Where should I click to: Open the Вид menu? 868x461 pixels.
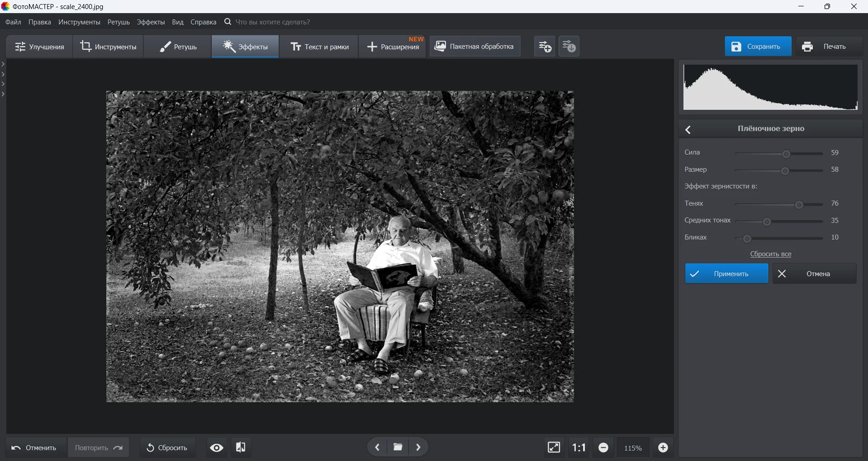(x=178, y=22)
